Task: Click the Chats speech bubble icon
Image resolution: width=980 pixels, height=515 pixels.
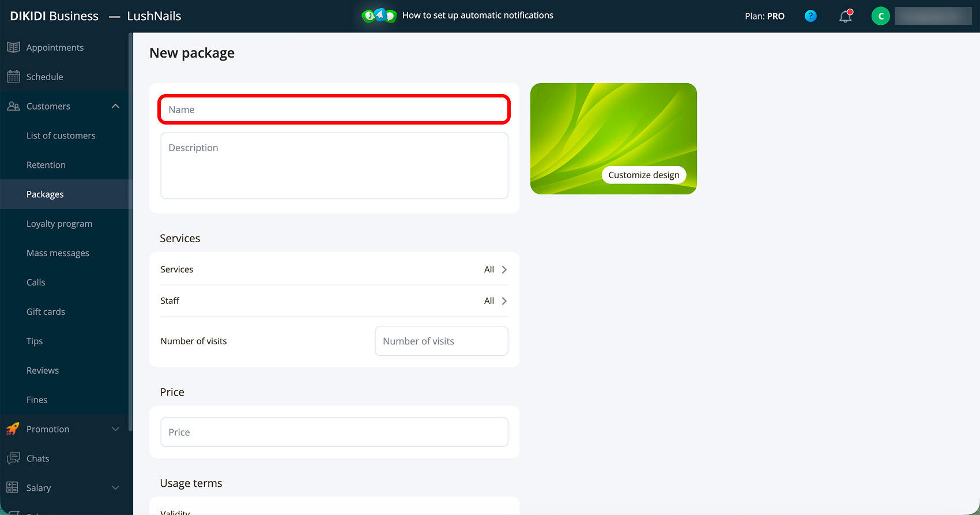Action: pos(13,458)
